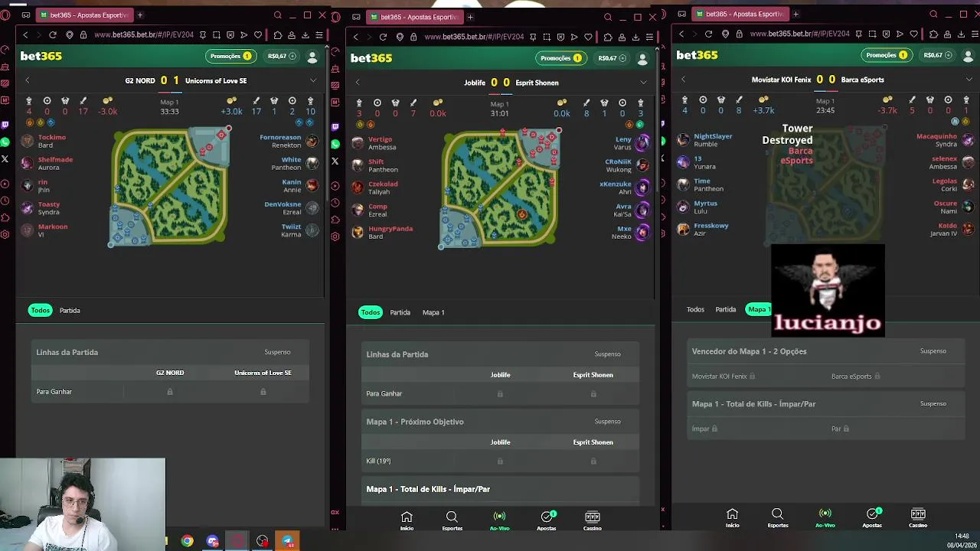Open Esportes search icon in Joblife window
This screenshot has height=551, width=980.
[452, 520]
